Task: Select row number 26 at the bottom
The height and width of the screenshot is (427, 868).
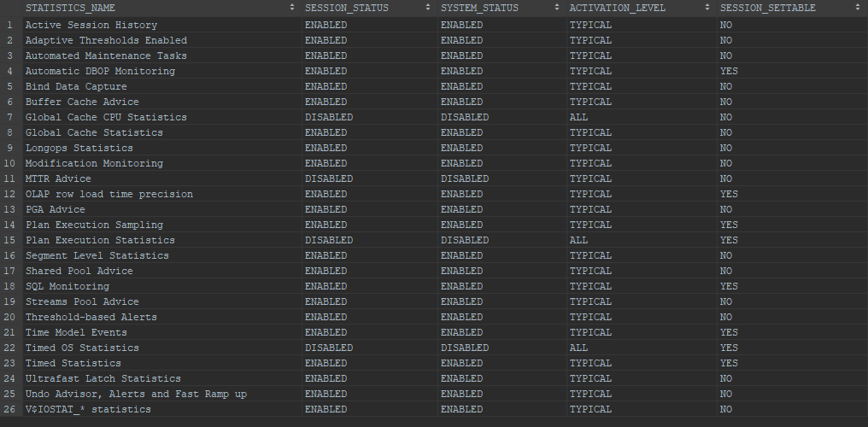Action: [x=9, y=409]
